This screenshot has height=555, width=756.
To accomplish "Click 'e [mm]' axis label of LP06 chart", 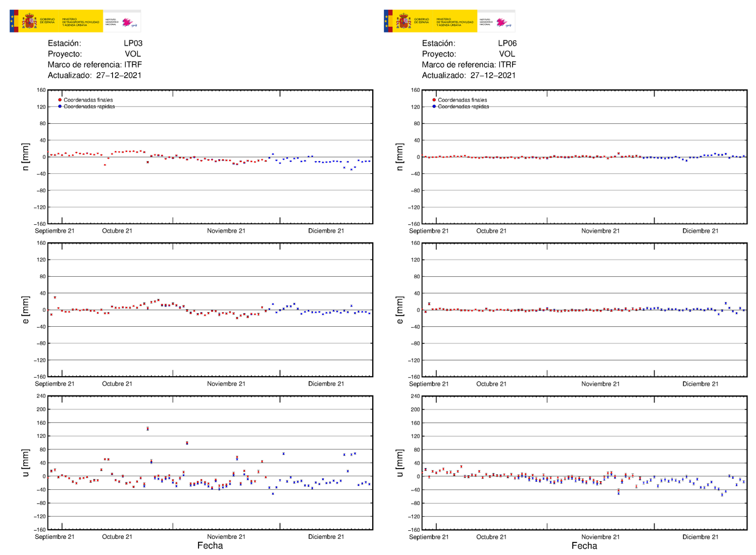I will click(x=399, y=310).
